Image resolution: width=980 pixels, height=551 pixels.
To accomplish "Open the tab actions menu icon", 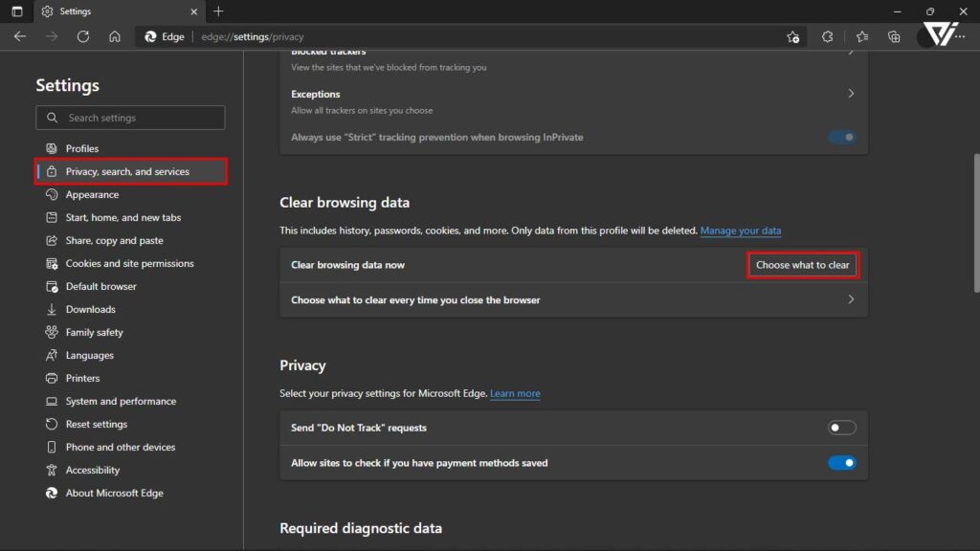I will coord(17,11).
